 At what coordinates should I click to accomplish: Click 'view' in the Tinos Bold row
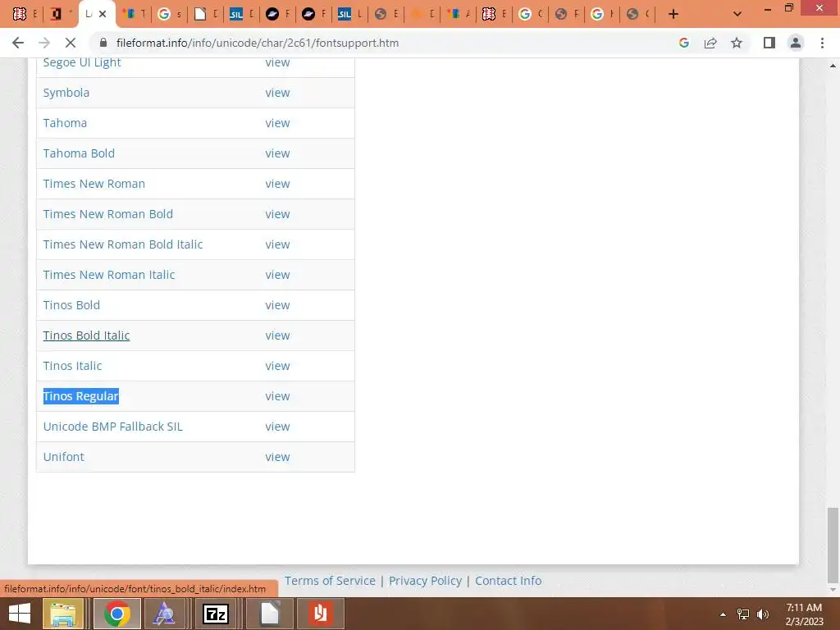tap(277, 305)
